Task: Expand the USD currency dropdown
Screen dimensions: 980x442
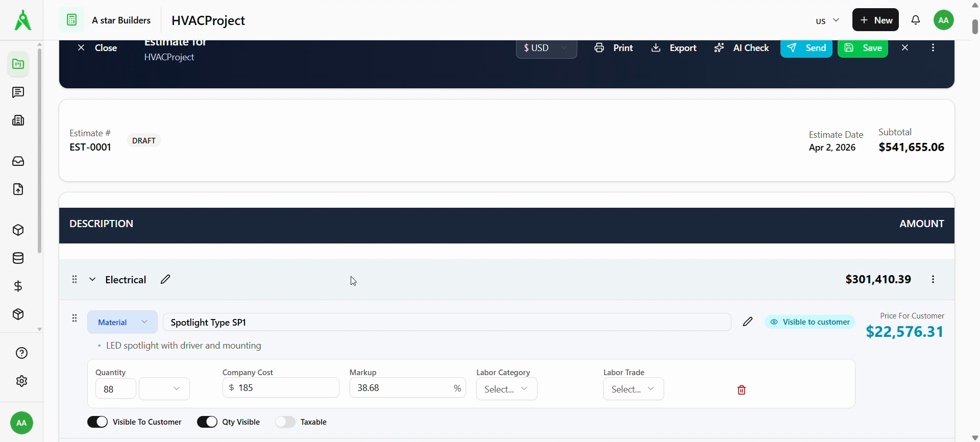Action: click(546, 48)
